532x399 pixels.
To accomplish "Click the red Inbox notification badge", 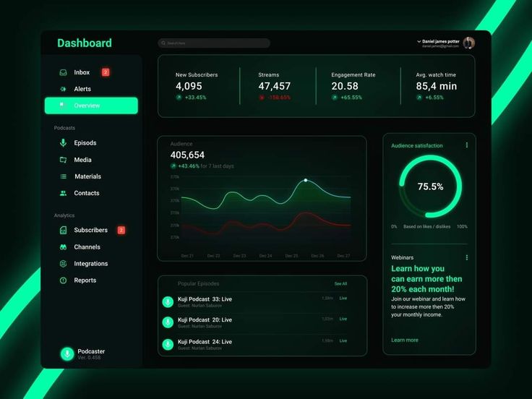I will click(106, 72).
